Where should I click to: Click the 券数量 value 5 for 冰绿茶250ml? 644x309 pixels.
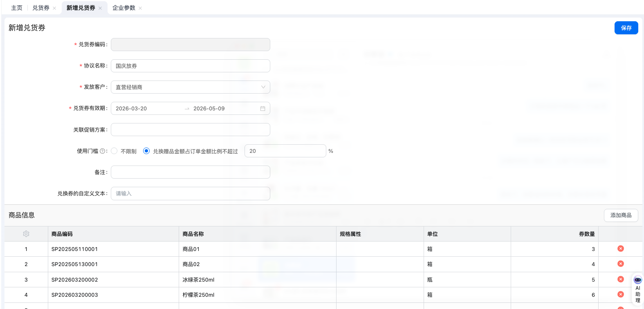(x=554, y=280)
